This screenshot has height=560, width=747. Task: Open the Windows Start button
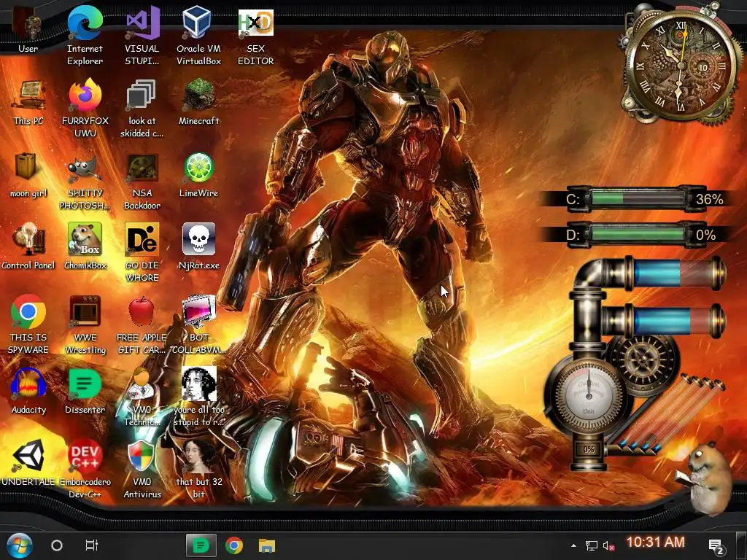(x=20, y=545)
